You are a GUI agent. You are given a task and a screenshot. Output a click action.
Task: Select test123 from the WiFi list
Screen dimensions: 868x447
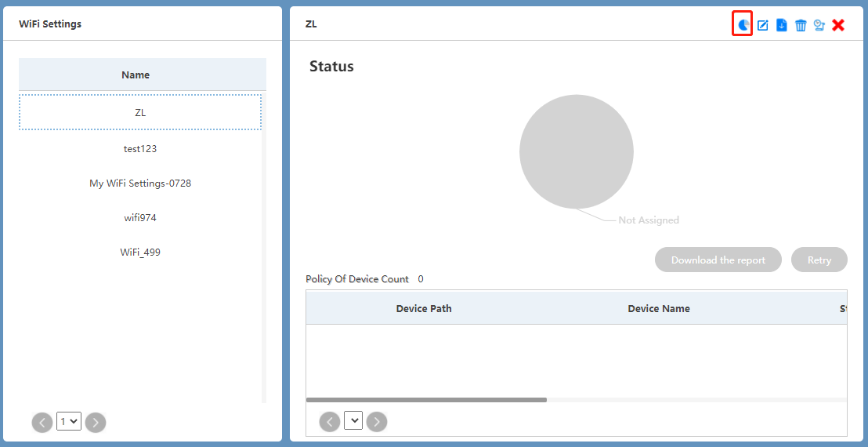(x=140, y=148)
